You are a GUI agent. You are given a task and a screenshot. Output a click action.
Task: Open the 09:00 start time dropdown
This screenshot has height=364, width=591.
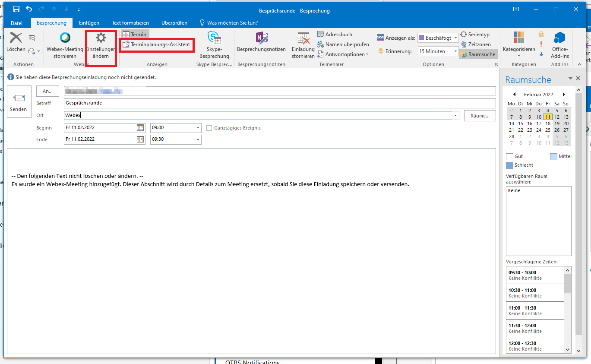click(198, 128)
